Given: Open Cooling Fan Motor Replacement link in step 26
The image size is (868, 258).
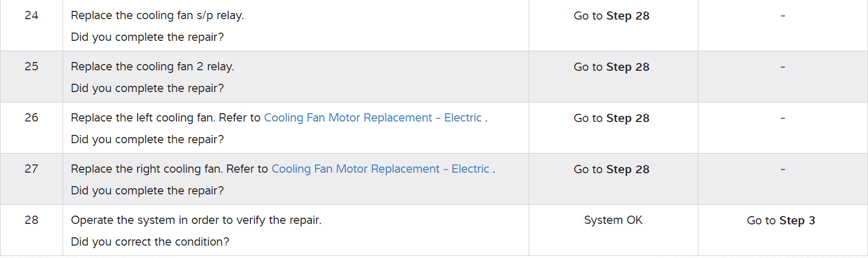Looking at the screenshot, I should 372,118.
